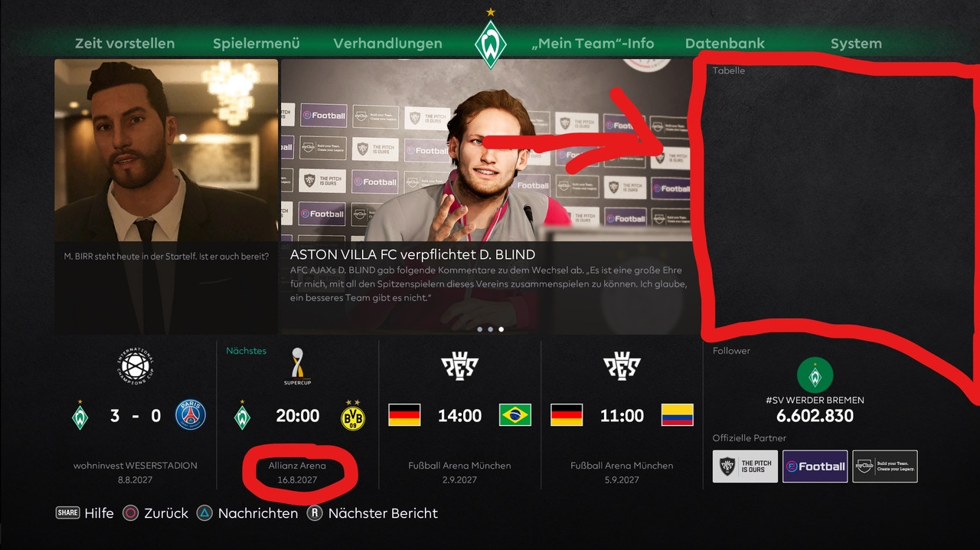Click the Werder Bremen follower crest
The image size is (980, 550).
coord(815,376)
